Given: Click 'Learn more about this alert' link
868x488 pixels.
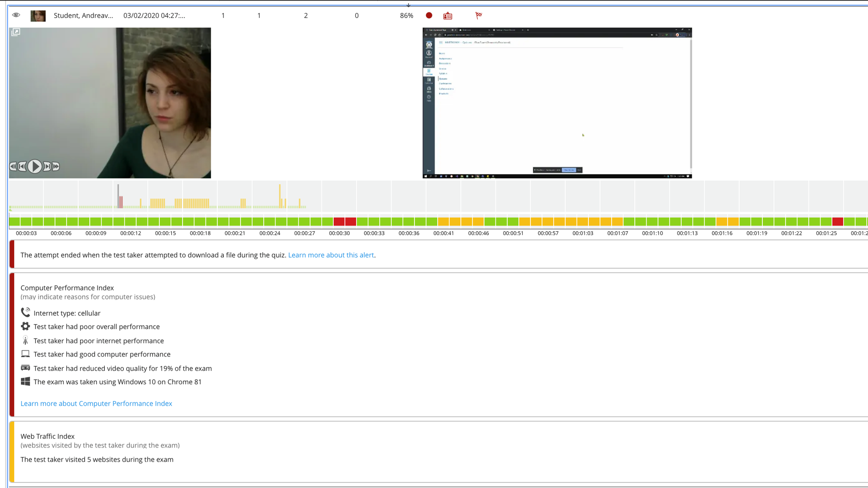Looking at the screenshot, I should (331, 255).
